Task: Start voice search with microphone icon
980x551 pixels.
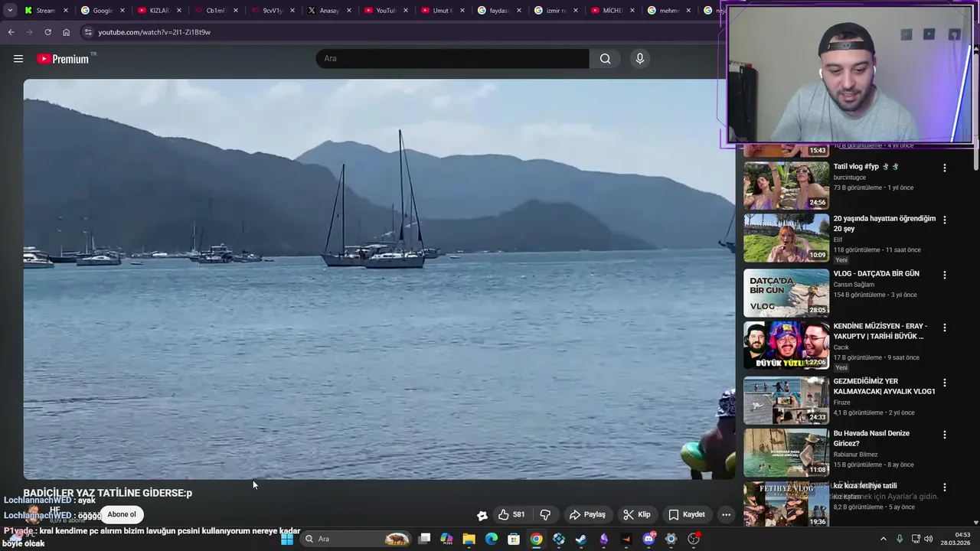Action: click(640, 59)
